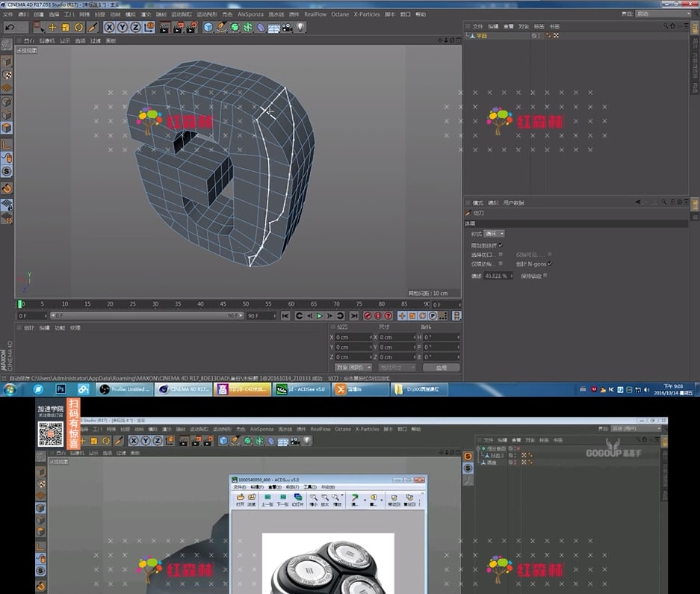The width and height of the screenshot is (700, 594).
Task: Click the X position field showing 0 cm
Action: click(353, 337)
